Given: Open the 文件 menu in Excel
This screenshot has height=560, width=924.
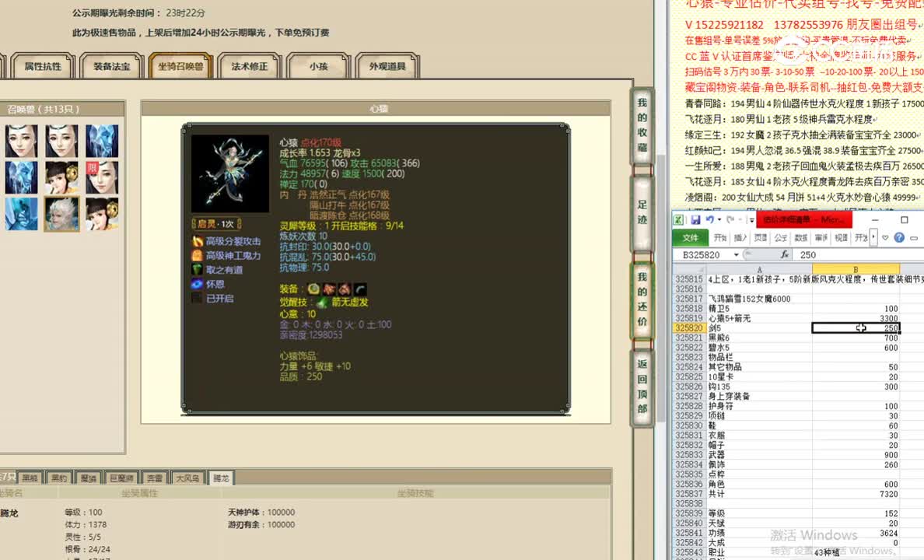Looking at the screenshot, I should [691, 237].
